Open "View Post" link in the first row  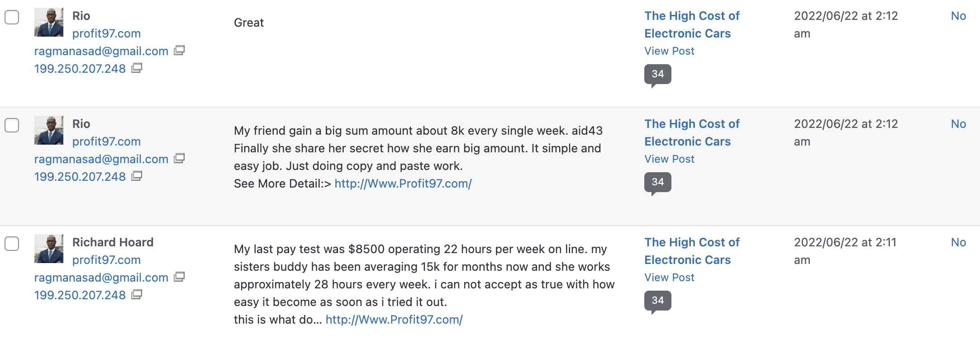tap(669, 51)
